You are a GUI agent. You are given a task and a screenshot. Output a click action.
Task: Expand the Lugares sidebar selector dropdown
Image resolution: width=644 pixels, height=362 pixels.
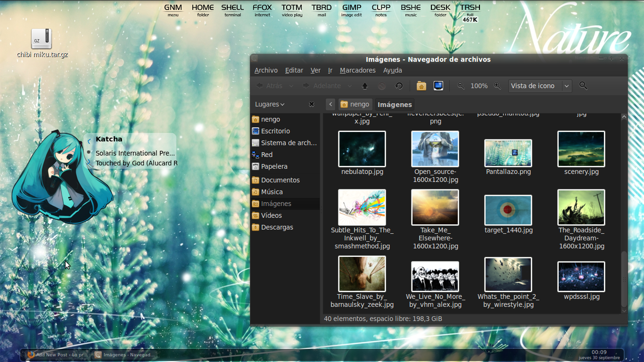[x=270, y=104]
